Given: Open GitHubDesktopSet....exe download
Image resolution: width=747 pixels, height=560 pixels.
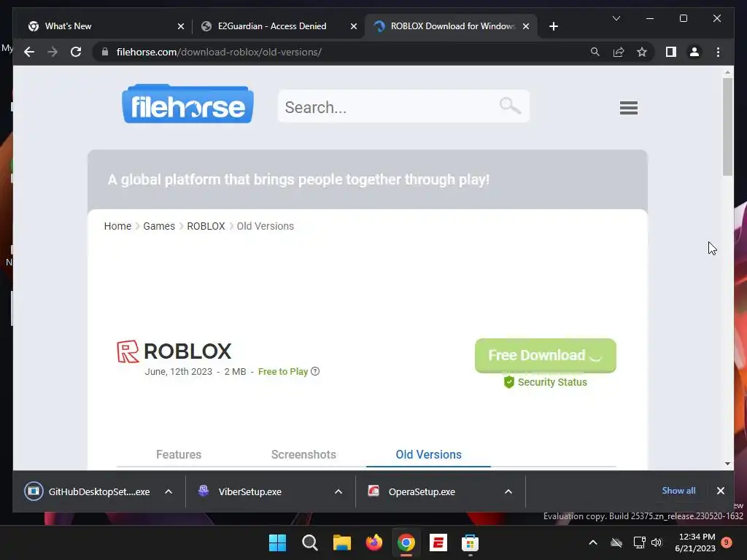Looking at the screenshot, I should click(x=88, y=491).
